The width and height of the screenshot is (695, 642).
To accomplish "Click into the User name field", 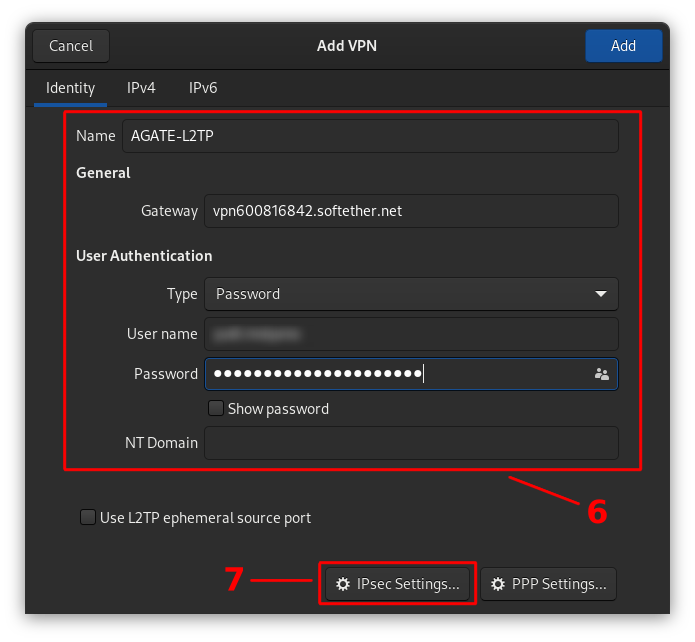I will 410,334.
